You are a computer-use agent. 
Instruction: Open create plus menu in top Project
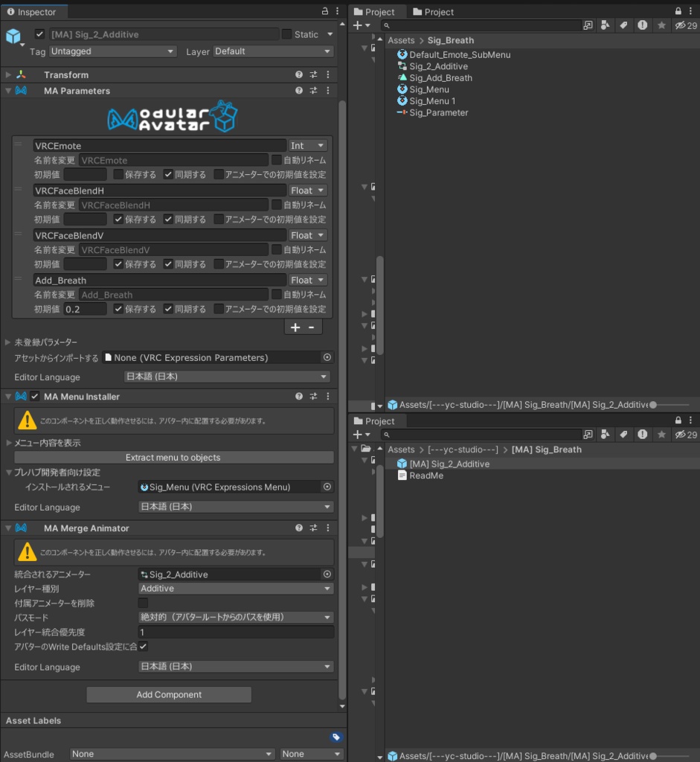click(x=362, y=25)
